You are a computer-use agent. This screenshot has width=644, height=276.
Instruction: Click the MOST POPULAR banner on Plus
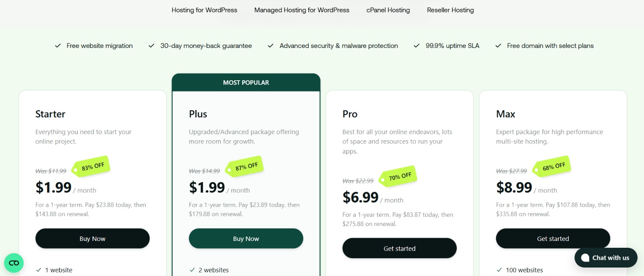click(246, 82)
